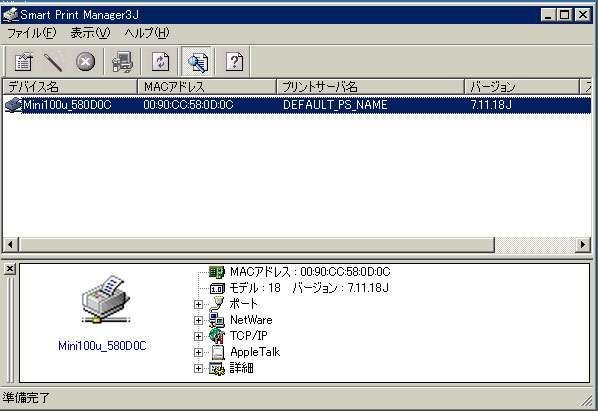The width and height of the screenshot is (598, 411).
Task: Click the properties clipboard toolbar icon
Action: pyautogui.click(x=23, y=62)
